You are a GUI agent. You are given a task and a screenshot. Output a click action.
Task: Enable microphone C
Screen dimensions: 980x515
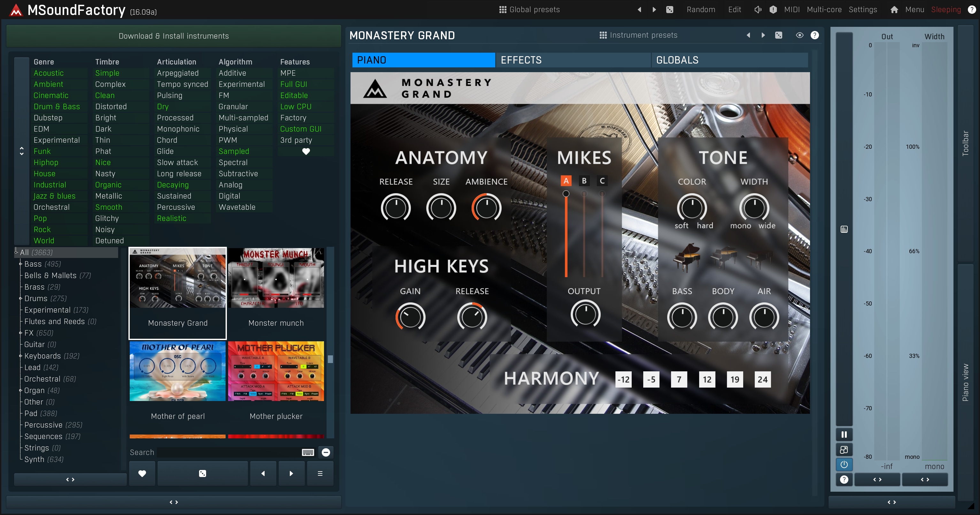(x=602, y=181)
